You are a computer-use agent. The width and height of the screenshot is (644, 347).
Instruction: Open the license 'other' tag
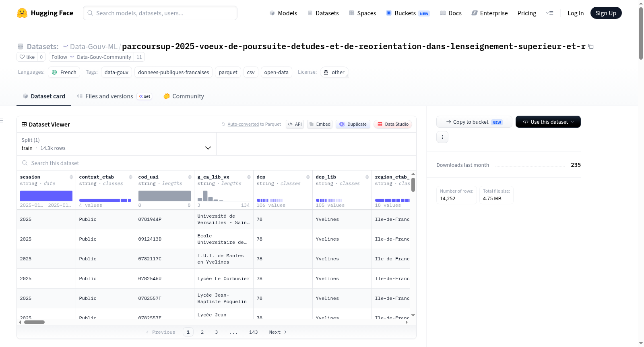tap(334, 72)
